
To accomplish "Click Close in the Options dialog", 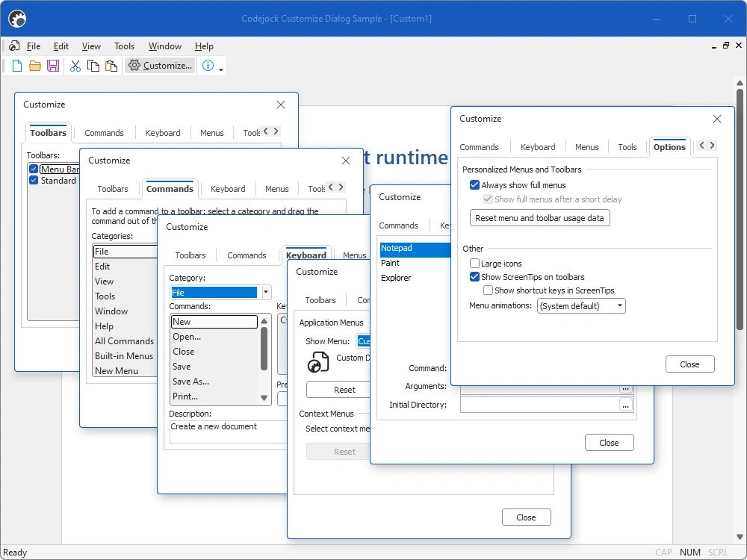I will pos(689,364).
